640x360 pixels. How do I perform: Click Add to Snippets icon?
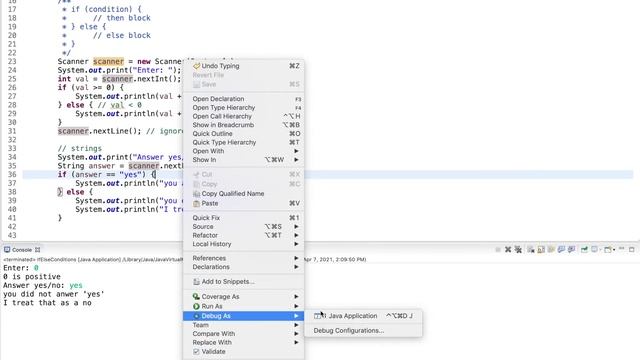pos(196,282)
